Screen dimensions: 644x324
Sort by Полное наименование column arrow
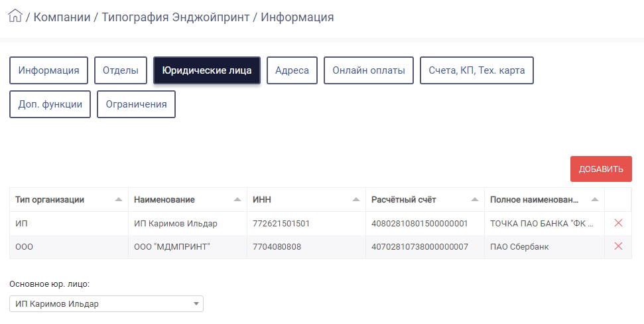pos(595,199)
